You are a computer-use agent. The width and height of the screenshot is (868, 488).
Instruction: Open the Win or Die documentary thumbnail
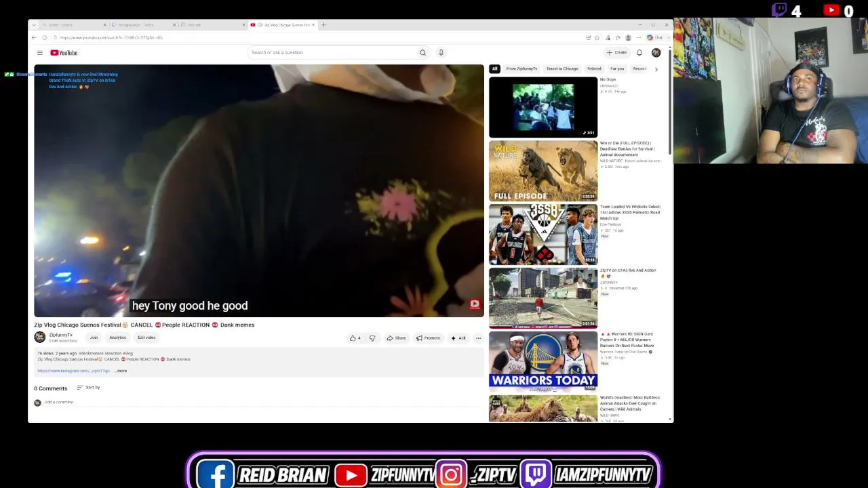coord(543,171)
